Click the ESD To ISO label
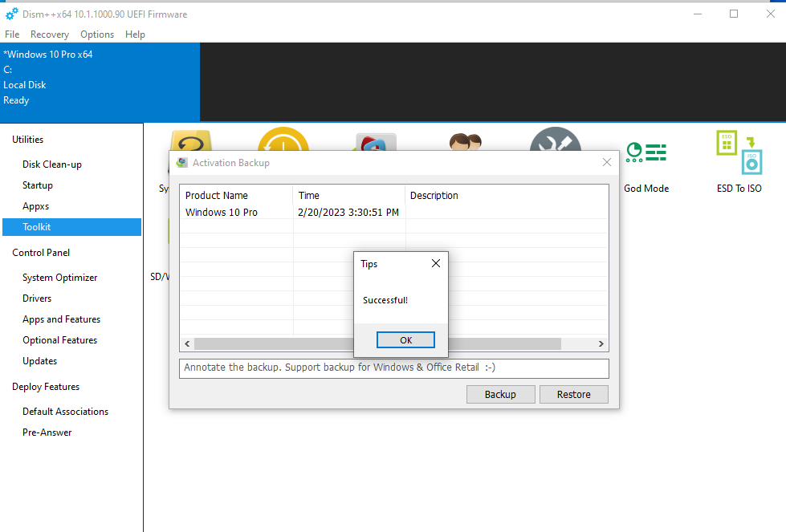The image size is (786, 532). (x=739, y=189)
